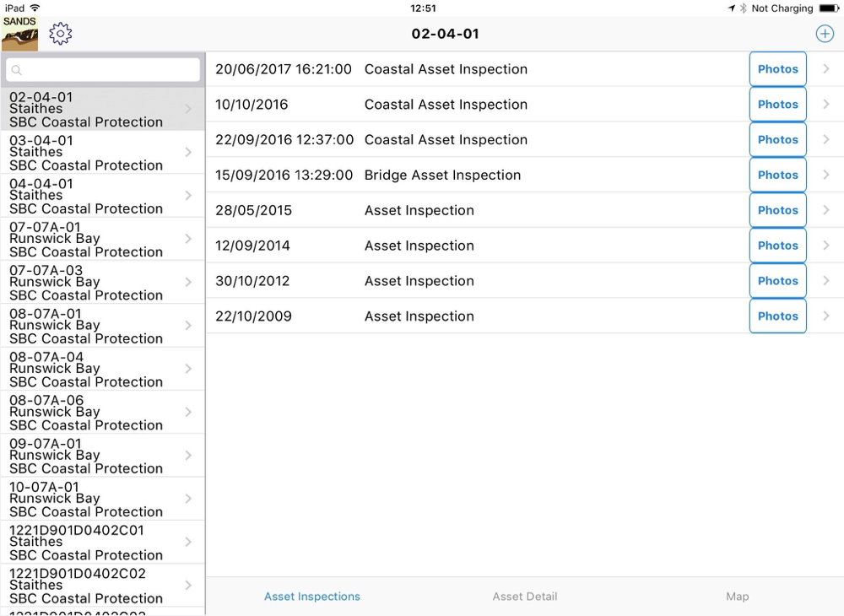The width and height of the screenshot is (844, 616).
Task: Open Photos for 20/06/2017 inspection
Action: coord(778,69)
